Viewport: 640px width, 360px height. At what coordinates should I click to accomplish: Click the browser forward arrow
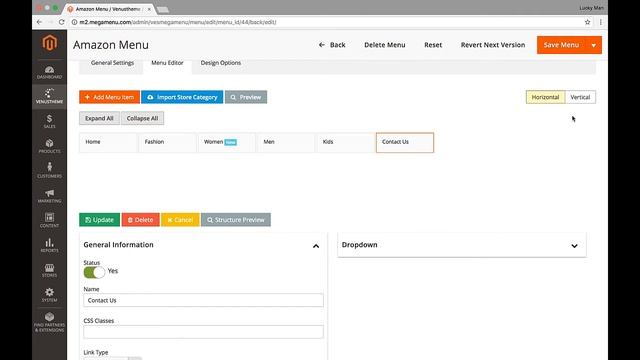(x=50, y=22)
